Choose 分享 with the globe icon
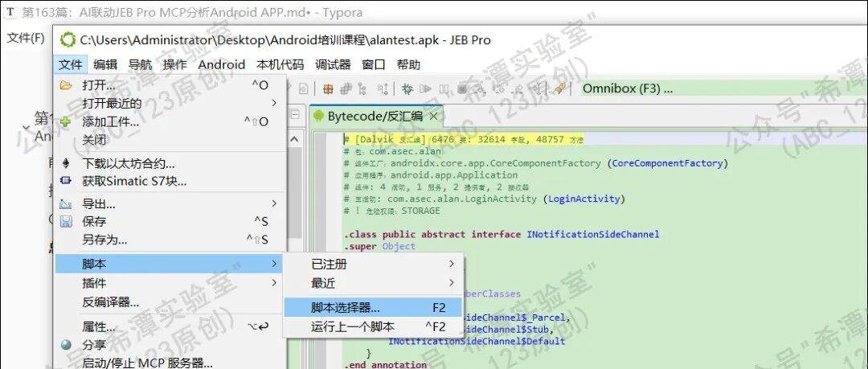Screen dimensions: 868x369 point(170,345)
